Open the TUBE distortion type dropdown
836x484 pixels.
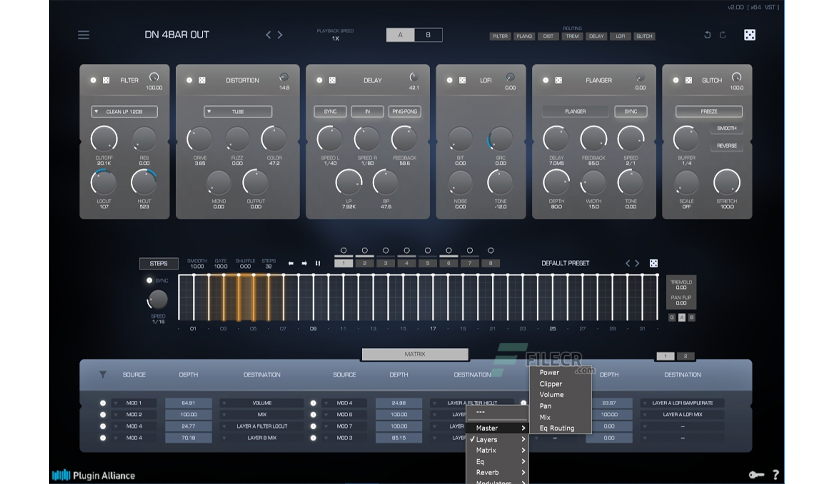pos(238,112)
